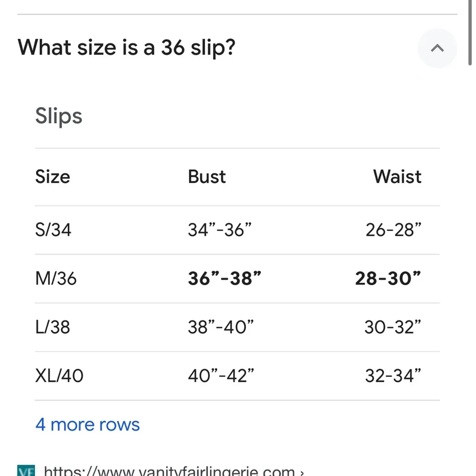This screenshot has width=476, height=476.
Task: Select the L/38 size cell
Action: 52,327
